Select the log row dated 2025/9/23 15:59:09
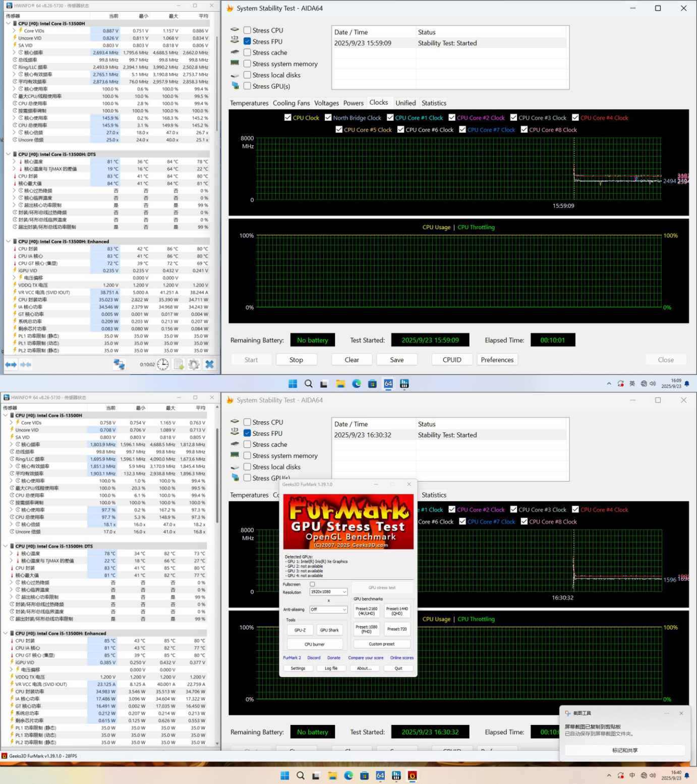Image resolution: width=697 pixels, height=784 pixels. coord(450,43)
